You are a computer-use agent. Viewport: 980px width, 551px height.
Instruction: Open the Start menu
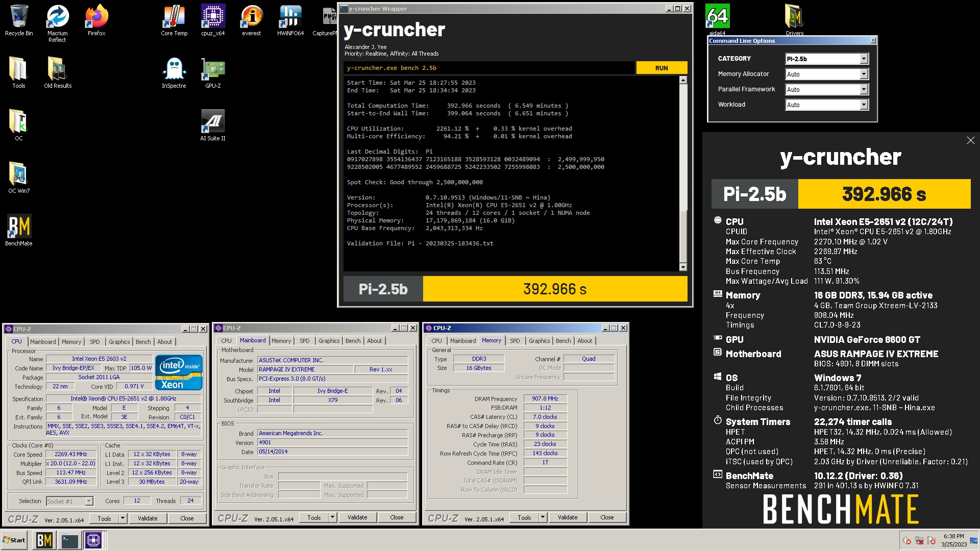[14, 540]
